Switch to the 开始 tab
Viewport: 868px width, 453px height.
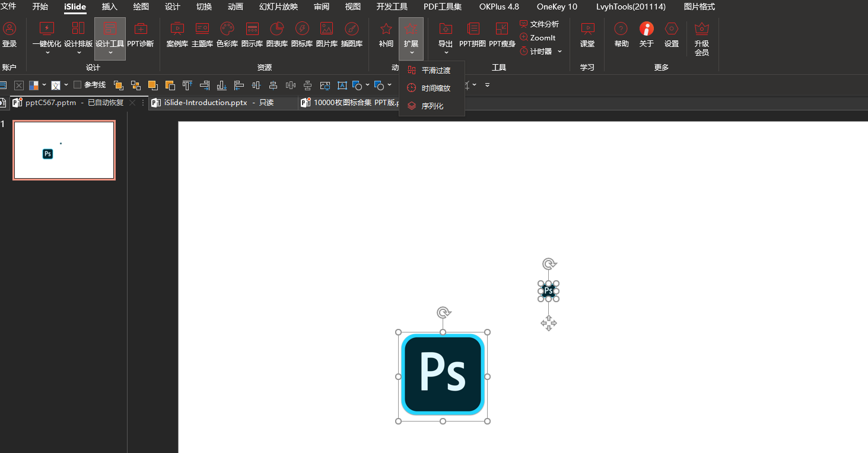pyautogui.click(x=40, y=7)
